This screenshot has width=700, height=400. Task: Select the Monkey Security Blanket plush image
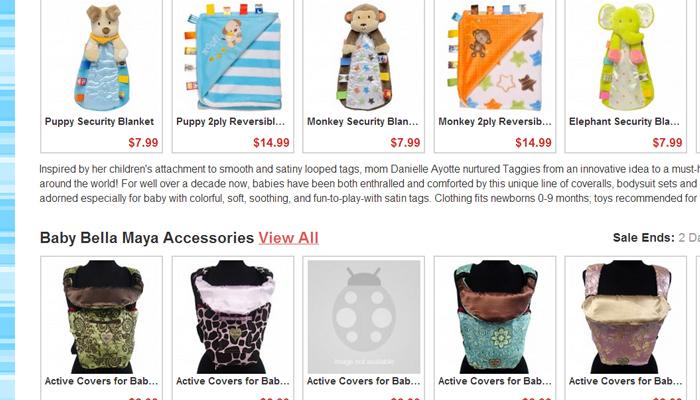tap(364, 57)
